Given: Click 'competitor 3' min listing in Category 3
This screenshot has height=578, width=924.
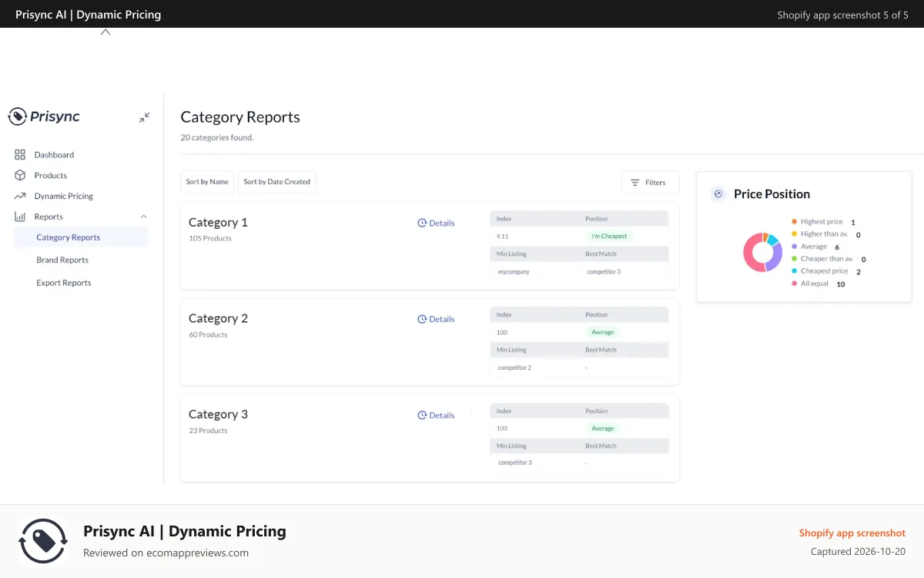Looking at the screenshot, I should 514,462.
